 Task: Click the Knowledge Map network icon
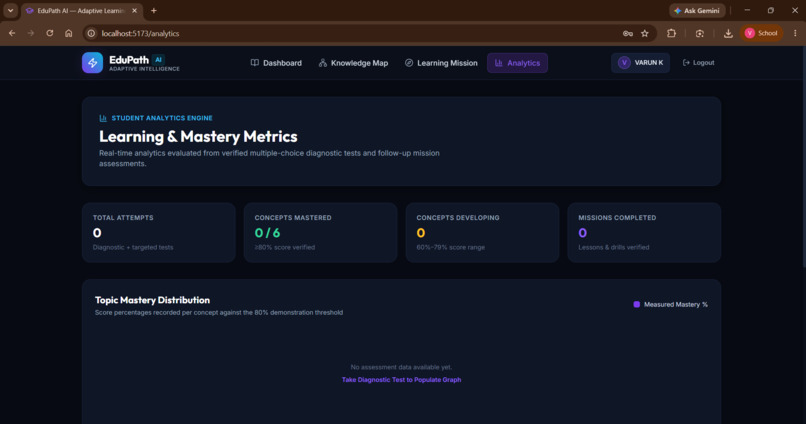[x=322, y=63]
